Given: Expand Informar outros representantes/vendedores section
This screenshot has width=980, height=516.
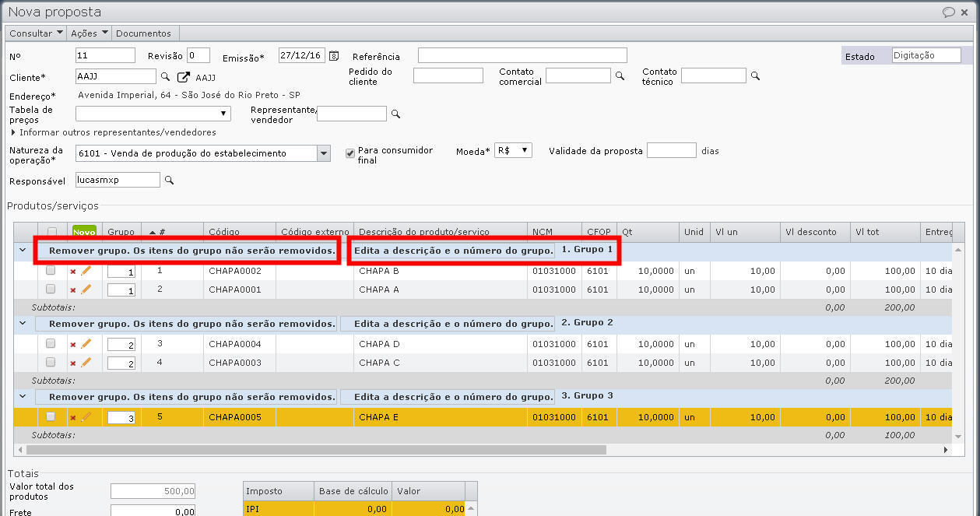Looking at the screenshot, I should coord(12,132).
